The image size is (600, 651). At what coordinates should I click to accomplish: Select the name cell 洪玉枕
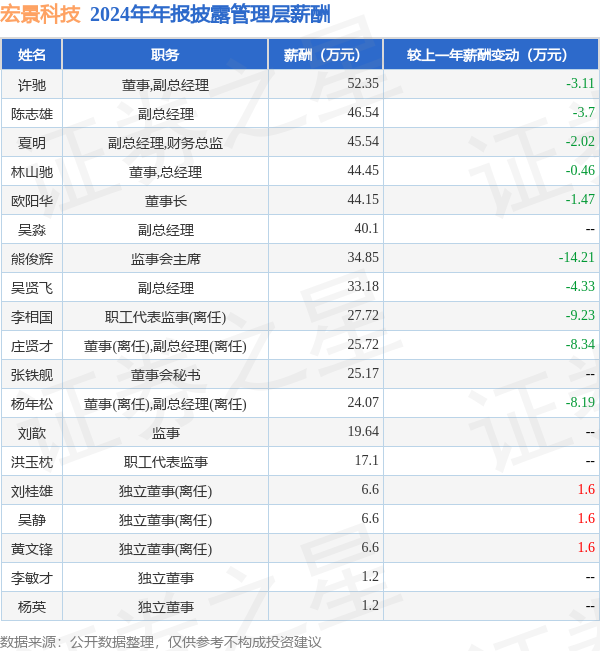point(32,462)
